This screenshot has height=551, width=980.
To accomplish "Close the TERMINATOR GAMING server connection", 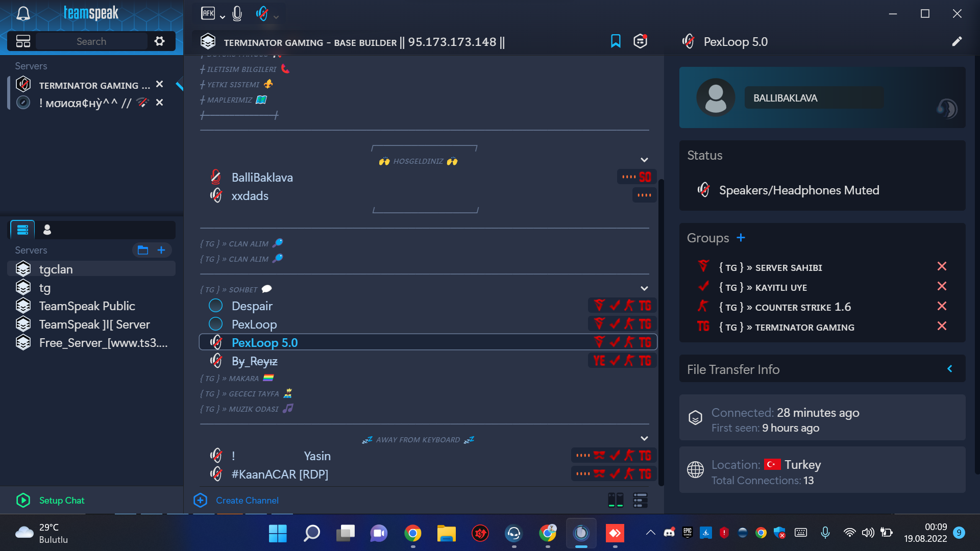I will [159, 84].
